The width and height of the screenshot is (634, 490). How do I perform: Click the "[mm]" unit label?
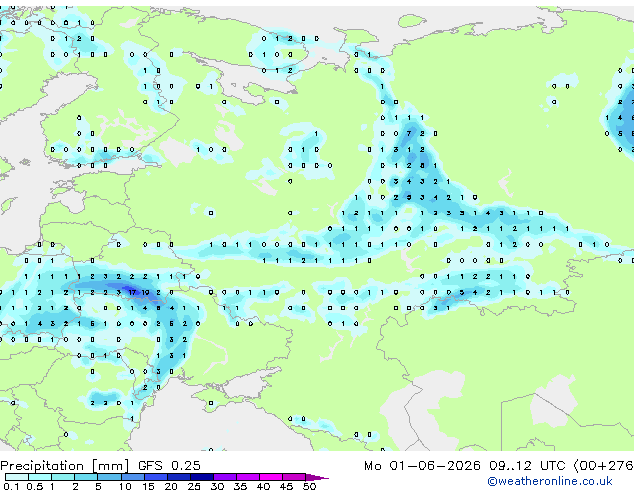click(x=111, y=466)
